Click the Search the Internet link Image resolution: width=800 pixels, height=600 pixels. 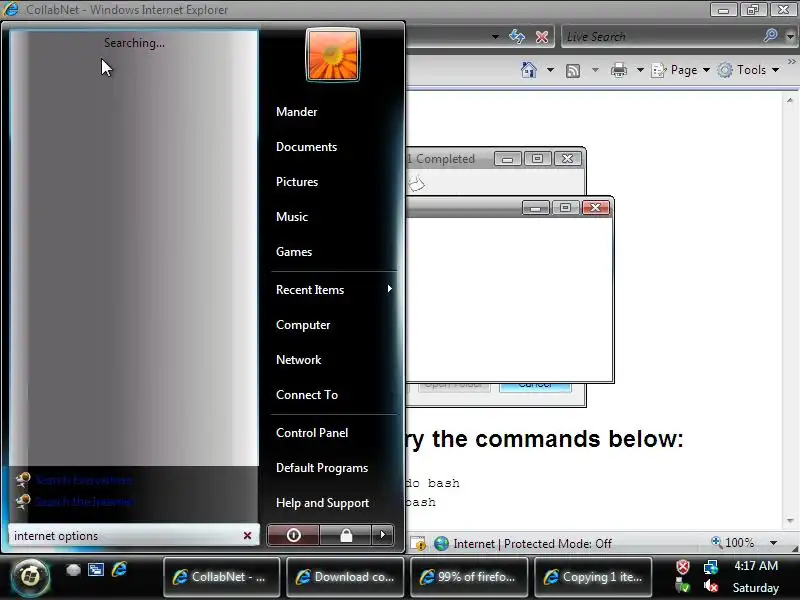[x=85, y=502]
